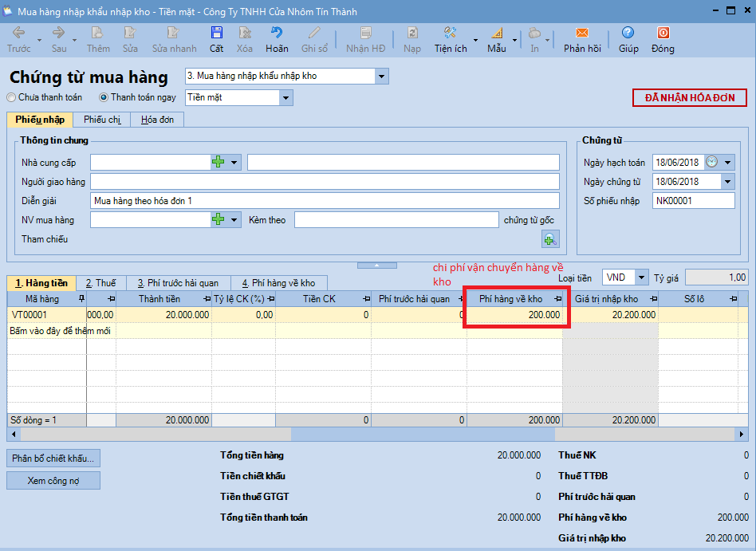756x551 pixels.
Task: Expand the purchase type dropdown
Action: click(381, 77)
